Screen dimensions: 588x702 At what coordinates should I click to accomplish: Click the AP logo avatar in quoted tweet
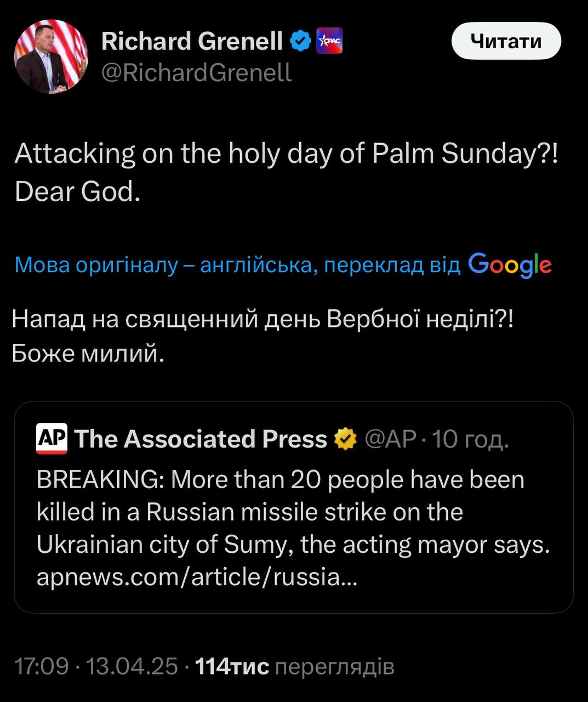52,439
